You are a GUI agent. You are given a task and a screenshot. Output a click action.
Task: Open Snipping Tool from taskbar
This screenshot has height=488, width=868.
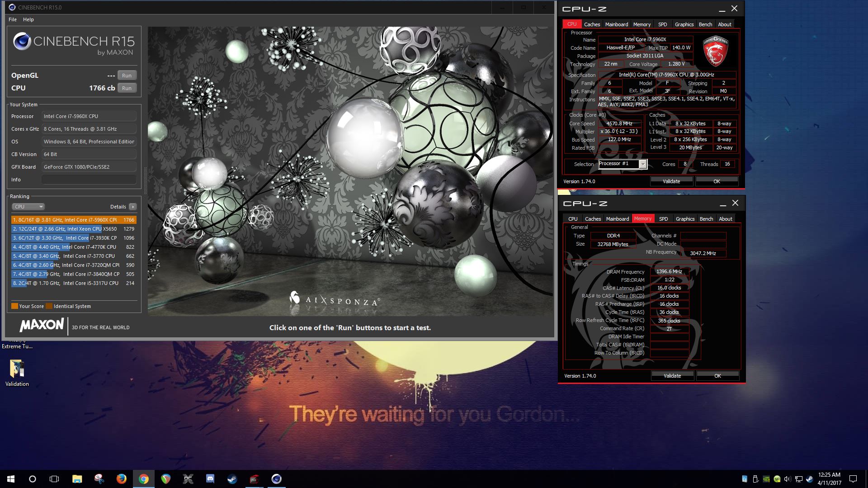[99, 479]
